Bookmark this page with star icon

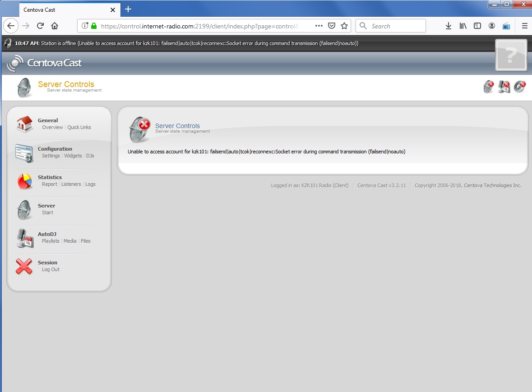click(x=344, y=26)
